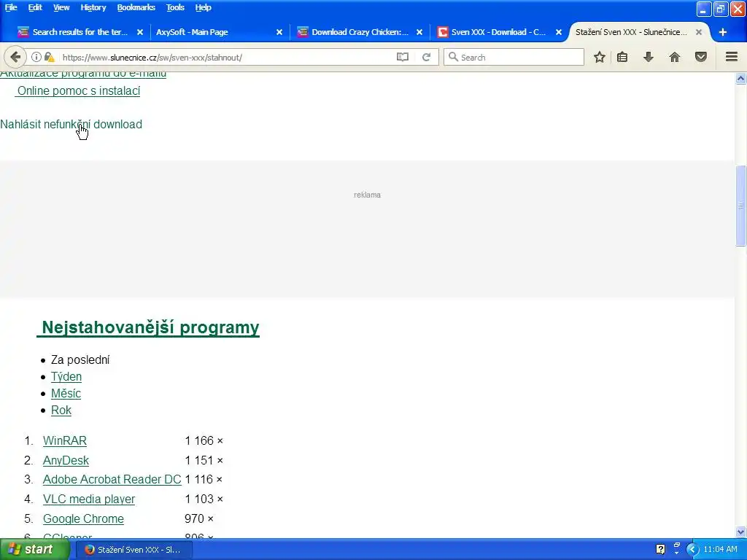Open the Windows start menu
Screen dimensions: 747x560
click(34, 550)
